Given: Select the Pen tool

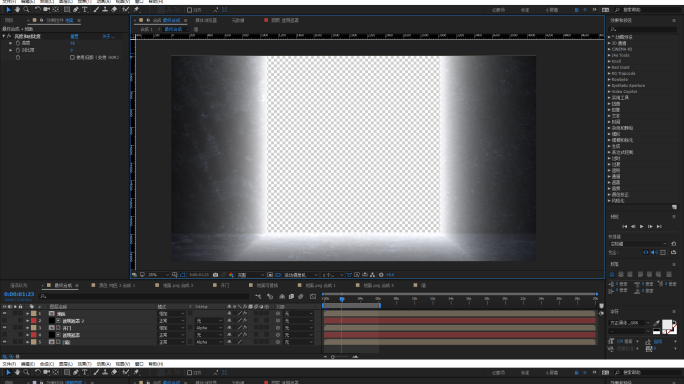Looking at the screenshot, I should coord(75,9).
